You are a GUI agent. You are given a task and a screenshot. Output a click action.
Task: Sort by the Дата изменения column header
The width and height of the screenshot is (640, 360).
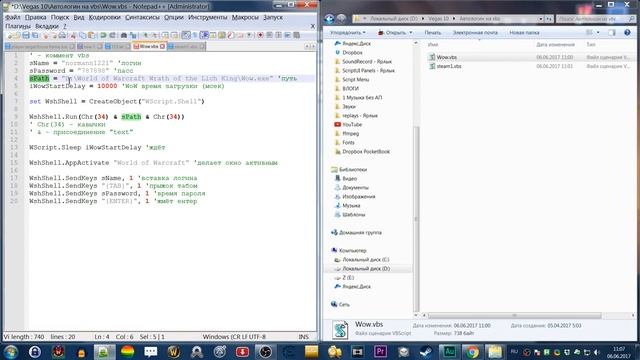[x=556, y=44]
